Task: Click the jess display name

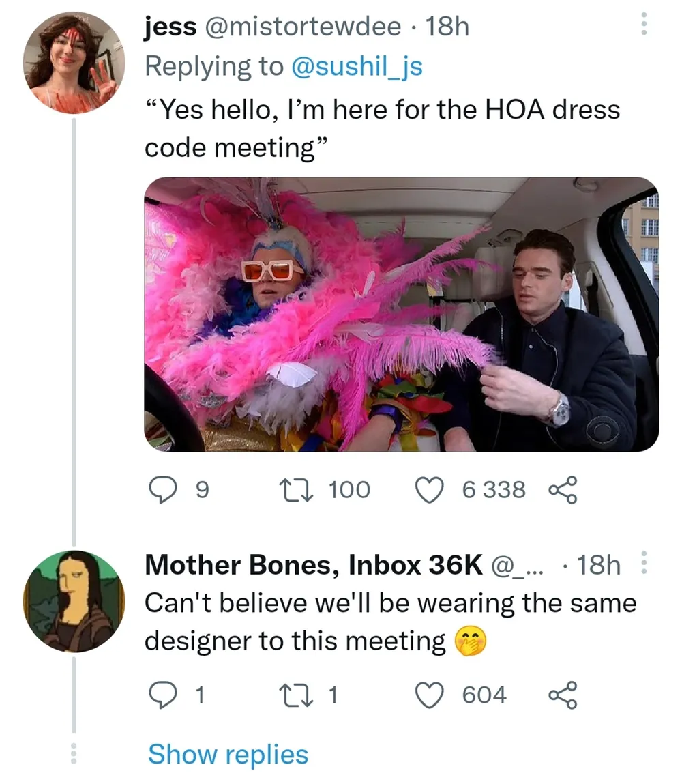Action: [170, 27]
